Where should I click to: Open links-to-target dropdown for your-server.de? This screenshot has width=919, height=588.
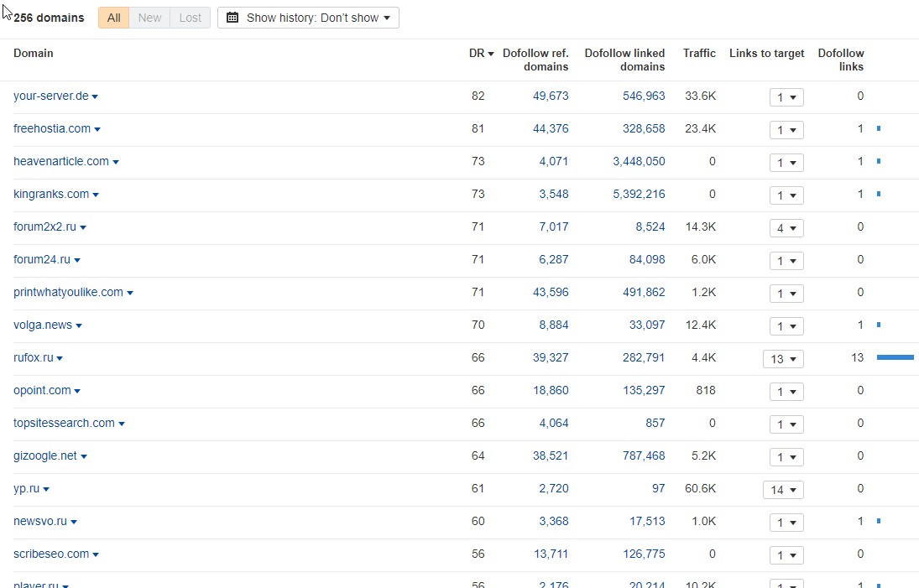[x=786, y=97]
